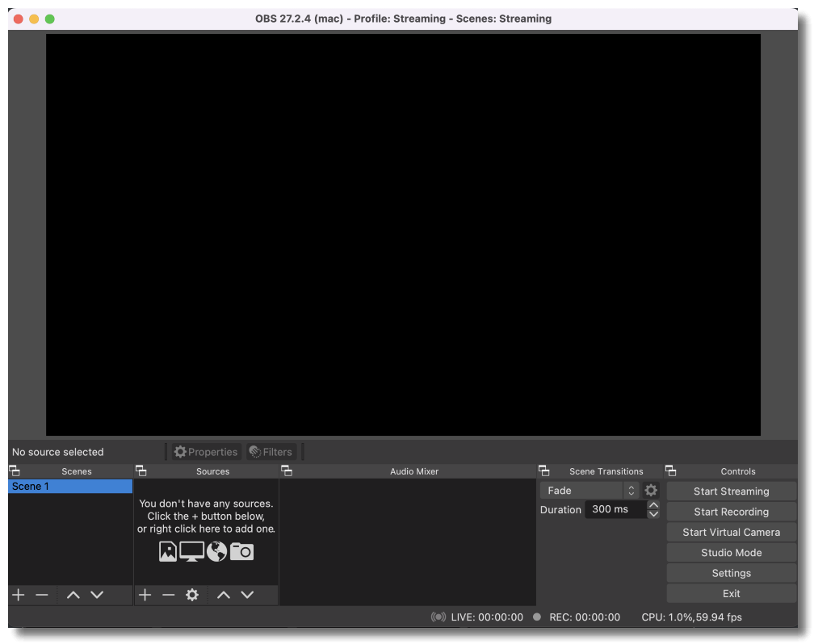Open the Filters button for the source
This screenshot has height=644, width=814.
pyautogui.click(x=271, y=452)
